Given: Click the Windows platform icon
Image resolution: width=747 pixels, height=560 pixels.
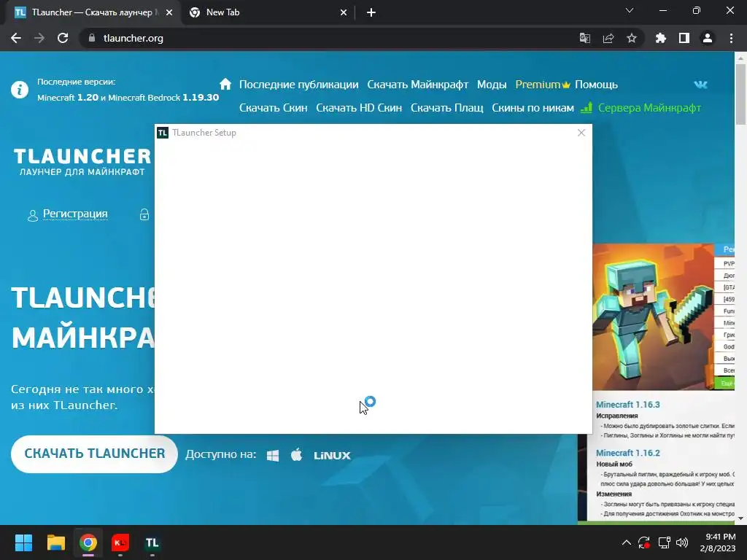Looking at the screenshot, I should coord(273,455).
